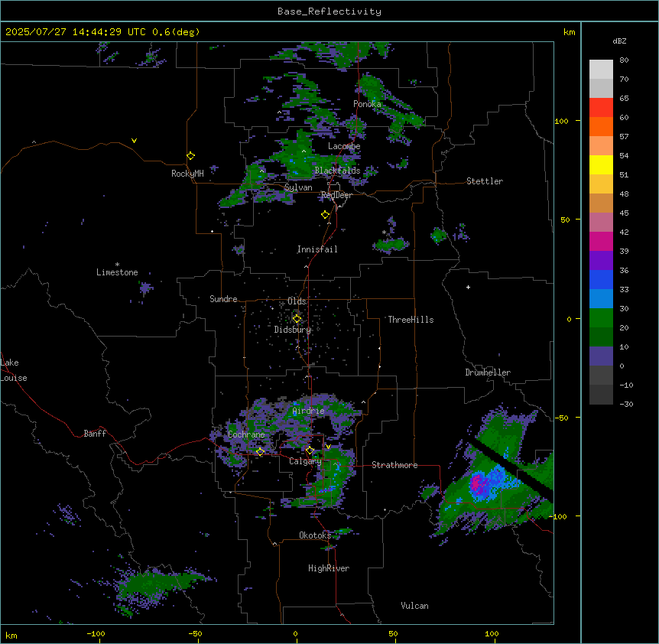
Task: Click the Stettler city label
Action: [485, 181]
